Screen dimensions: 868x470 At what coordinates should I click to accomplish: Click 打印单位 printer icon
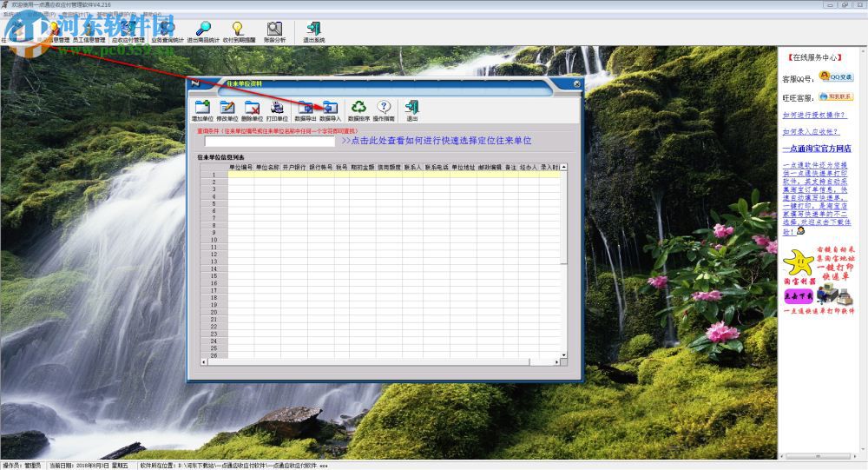(x=277, y=110)
